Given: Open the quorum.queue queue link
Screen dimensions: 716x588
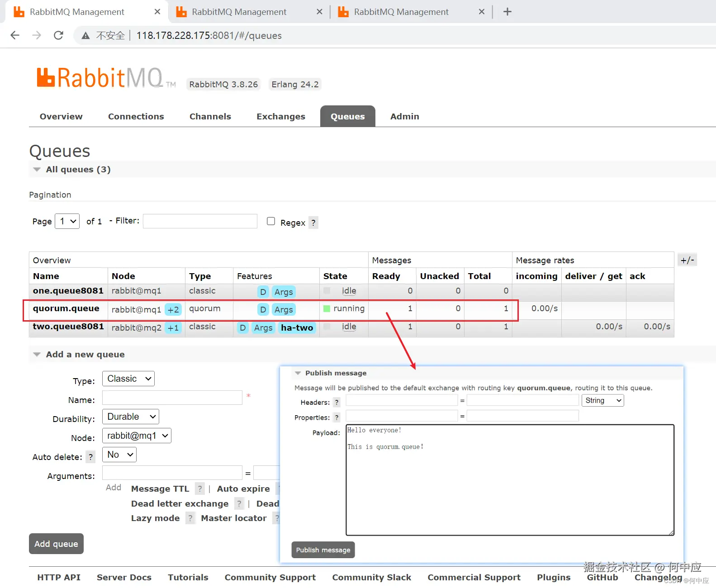Looking at the screenshot, I should click(x=66, y=308).
